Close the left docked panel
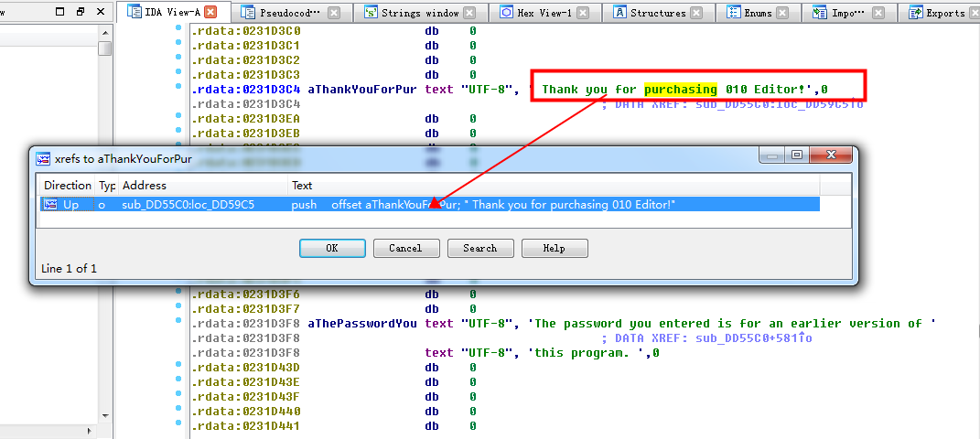Viewport: 980px width, 439px height. pos(101,11)
